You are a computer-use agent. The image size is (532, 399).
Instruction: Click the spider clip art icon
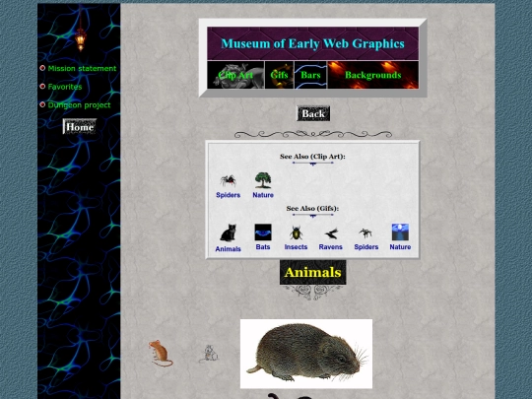228,180
